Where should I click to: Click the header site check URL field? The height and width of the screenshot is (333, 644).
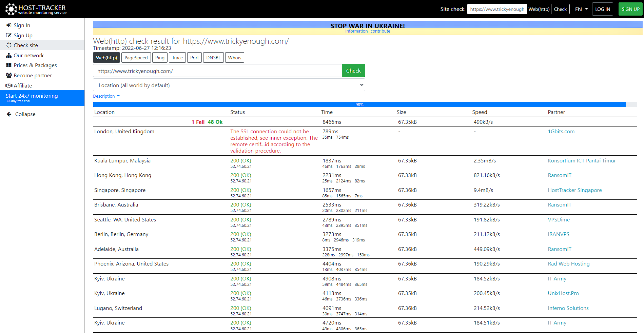coord(497,9)
